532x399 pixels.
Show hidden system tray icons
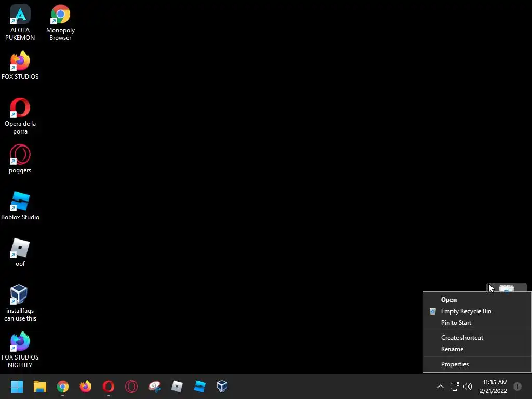point(441,387)
